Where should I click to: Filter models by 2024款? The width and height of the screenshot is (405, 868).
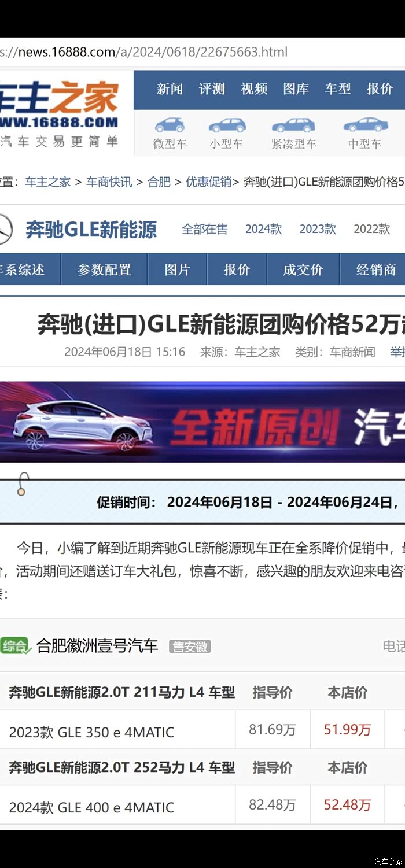coord(263,229)
